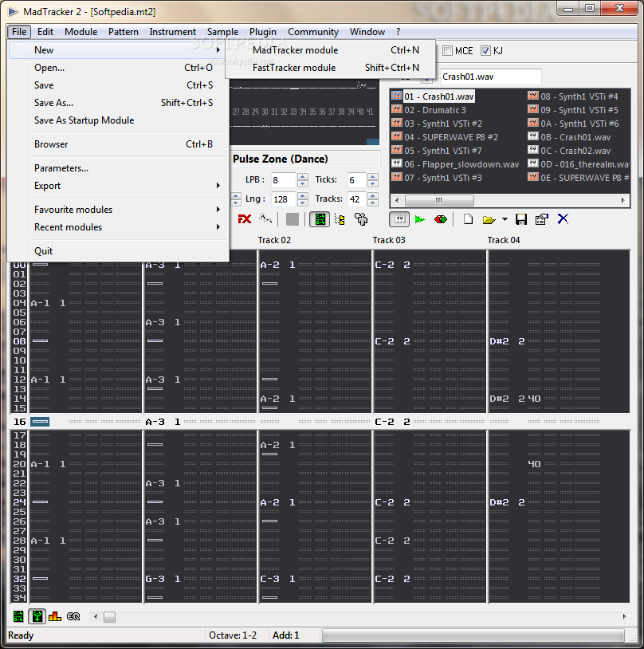Increase LPB value with up arrow
This screenshot has height=649, width=644.
click(x=303, y=176)
